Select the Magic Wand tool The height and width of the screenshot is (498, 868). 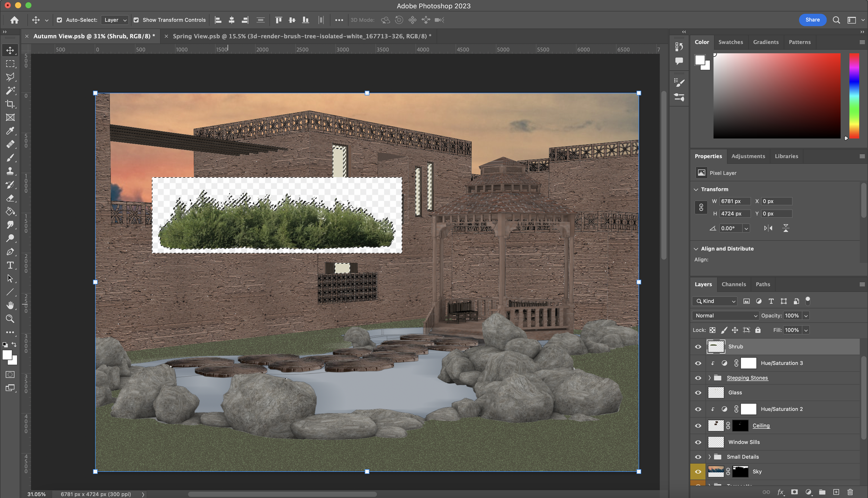pos(10,91)
